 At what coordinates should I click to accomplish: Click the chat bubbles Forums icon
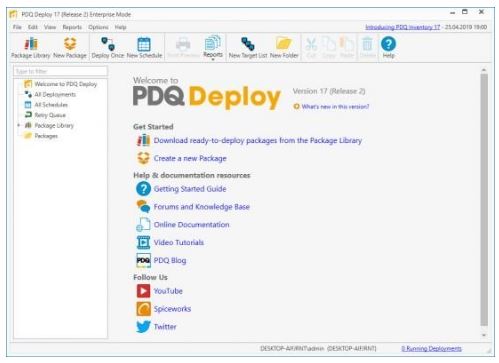tap(143, 207)
